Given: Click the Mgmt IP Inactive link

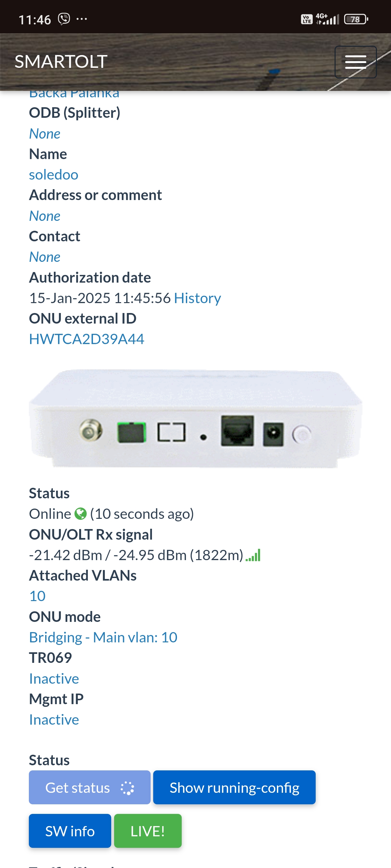Looking at the screenshot, I should [54, 719].
